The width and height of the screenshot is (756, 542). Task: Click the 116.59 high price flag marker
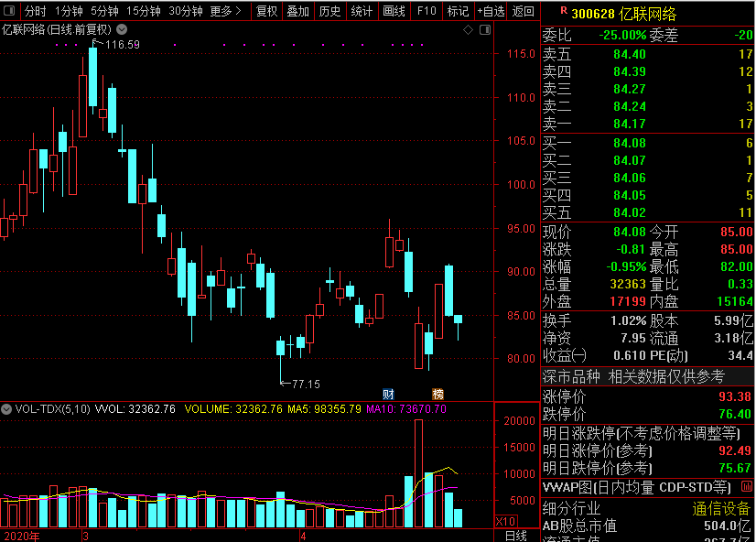(115, 44)
